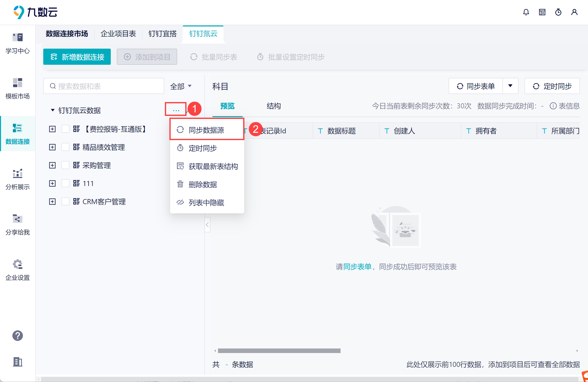Select the CRM客户管理 checkbox
Image resolution: width=588 pixels, height=382 pixels.
pyautogui.click(x=65, y=202)
